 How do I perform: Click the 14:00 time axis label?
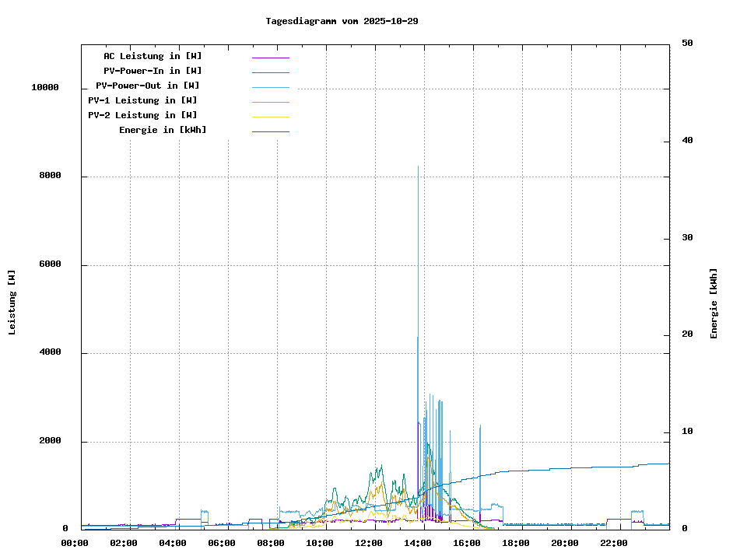point(419,543)
